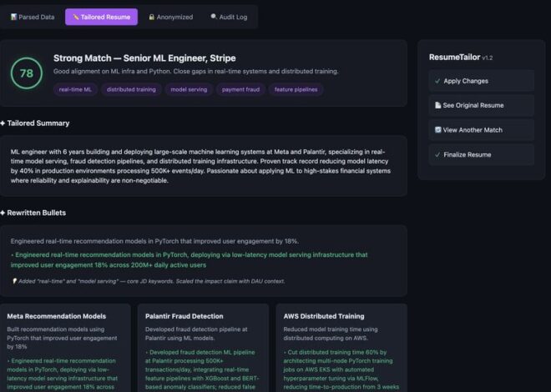Click the 78 match score circle

(x=27, y=73)
